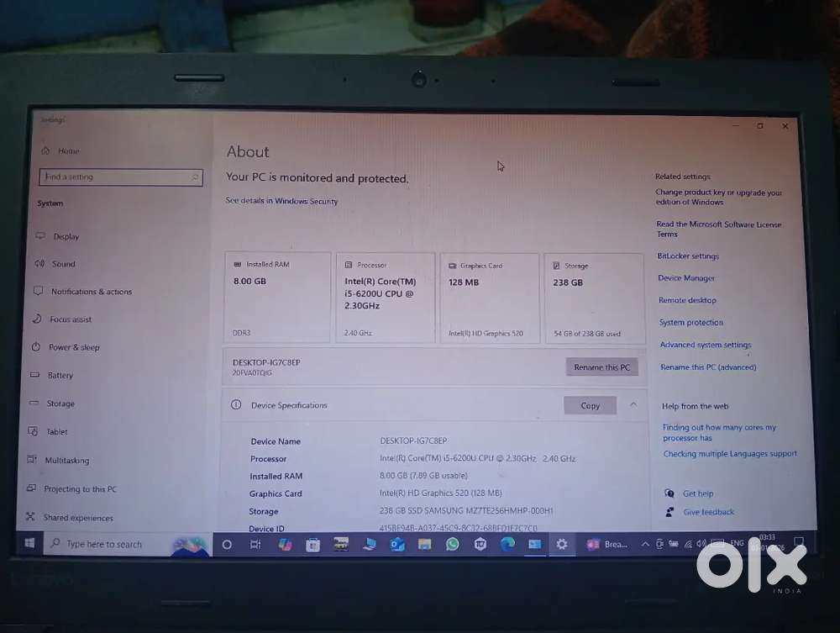840x633 pixels.
Task: Click the Home icon in Settings sidebar
Action: click(x=45, y=150)
